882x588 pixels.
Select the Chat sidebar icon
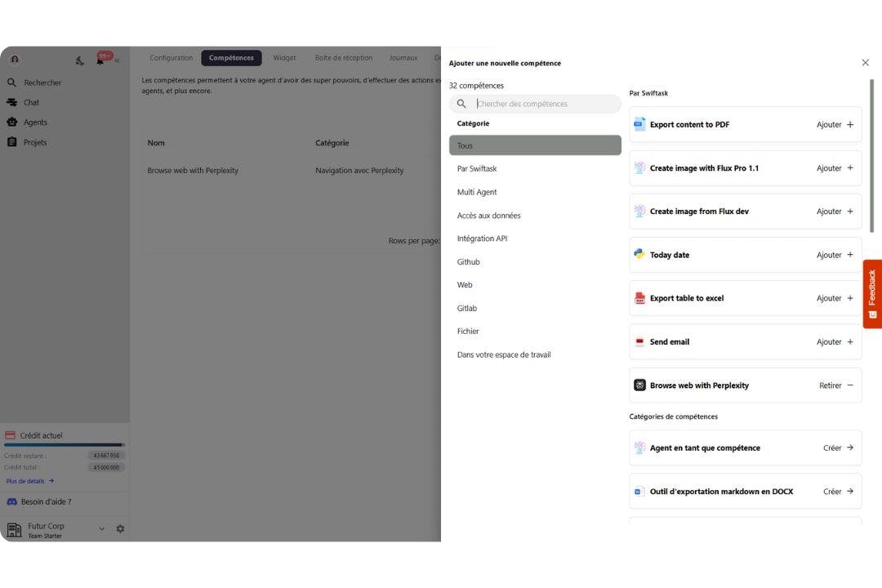[x=10, y=102]
